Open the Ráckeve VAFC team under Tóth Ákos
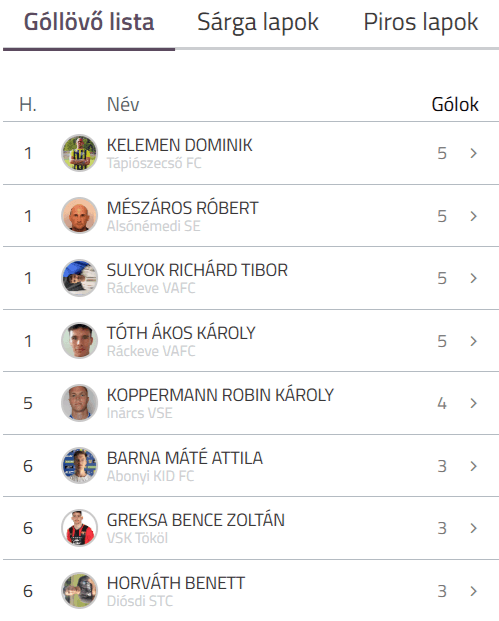 [x=151, y=351]
